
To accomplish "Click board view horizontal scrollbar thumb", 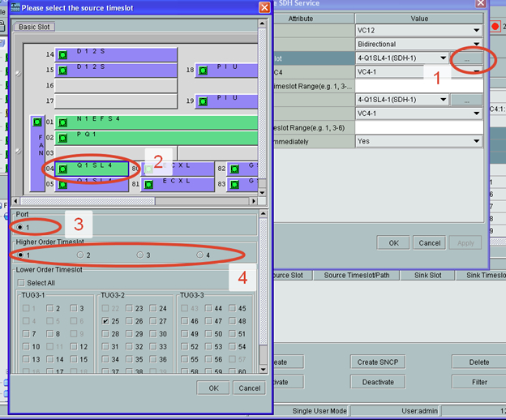I will [x=88, y=201].
